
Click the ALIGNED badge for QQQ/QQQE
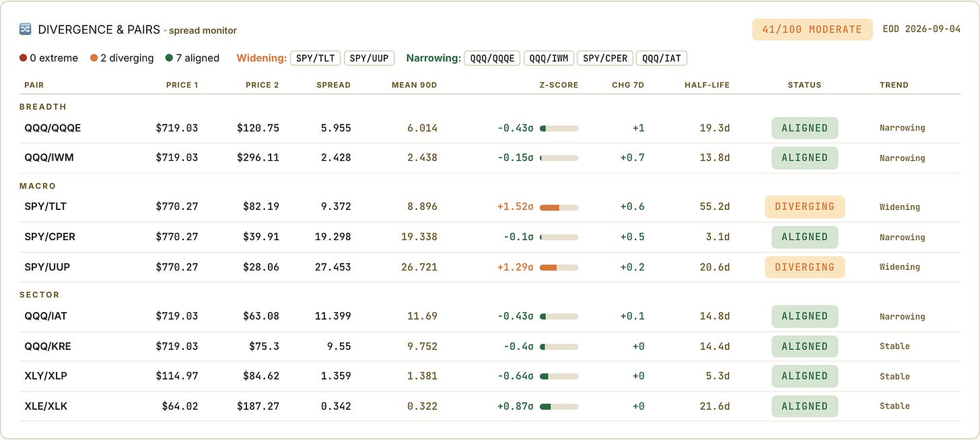click(804, 128)
